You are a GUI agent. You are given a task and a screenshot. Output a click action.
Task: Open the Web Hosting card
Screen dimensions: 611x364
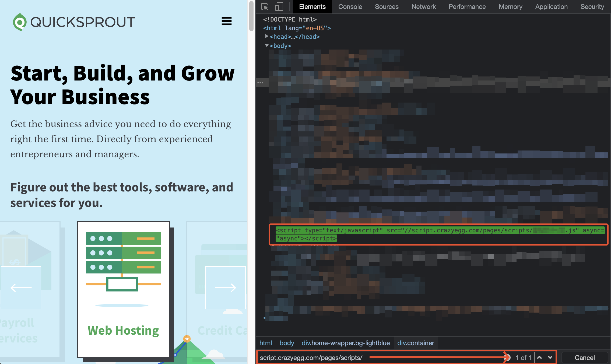(x=123, y=289)
